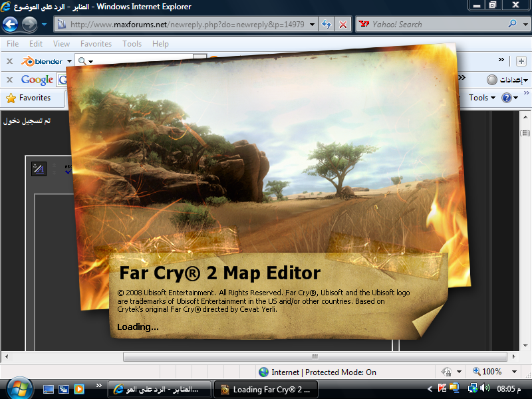Click Kaspersky tray icon
Screen dimensions: 532x399
(442, 388)
